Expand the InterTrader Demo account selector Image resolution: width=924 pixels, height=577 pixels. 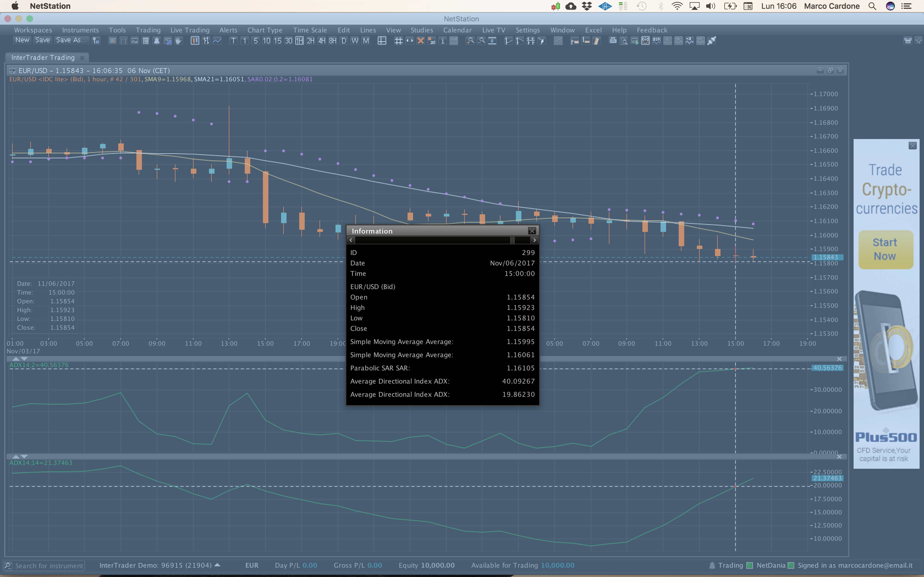tap(217, 565)
